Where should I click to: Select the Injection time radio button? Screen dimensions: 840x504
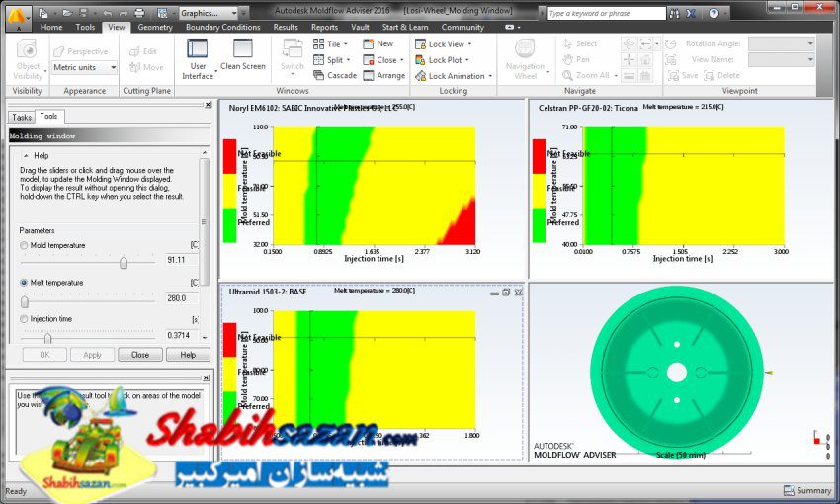tap(24, 318)
